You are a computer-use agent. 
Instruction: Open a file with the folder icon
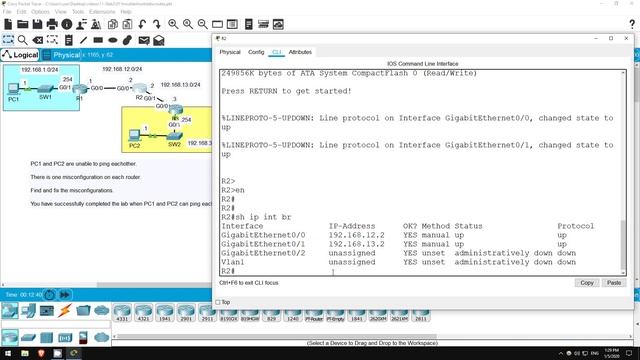pos(23,24)
